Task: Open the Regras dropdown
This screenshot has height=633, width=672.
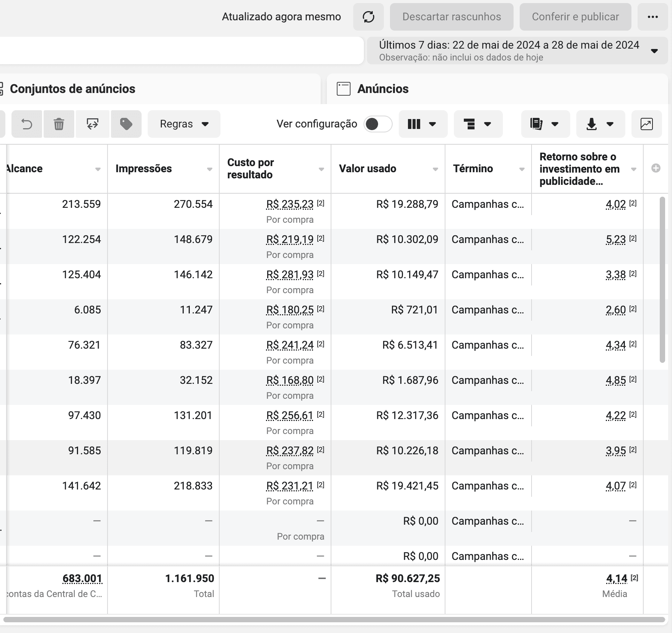Action: (184, 124)
